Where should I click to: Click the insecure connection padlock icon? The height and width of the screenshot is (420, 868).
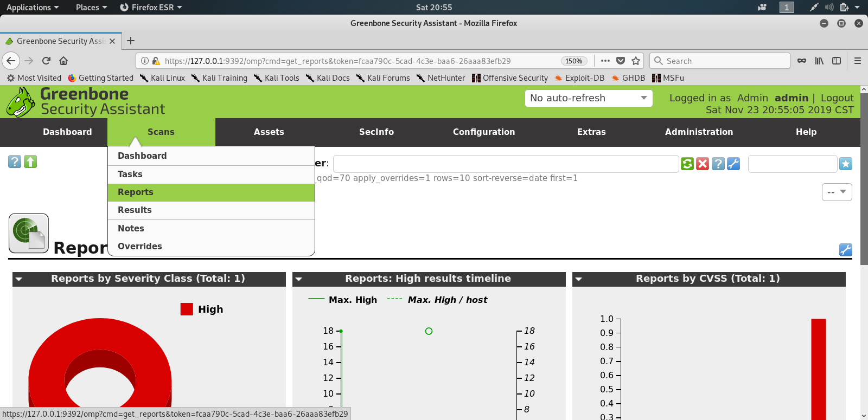pyautogui.click(x=156, y=61)
